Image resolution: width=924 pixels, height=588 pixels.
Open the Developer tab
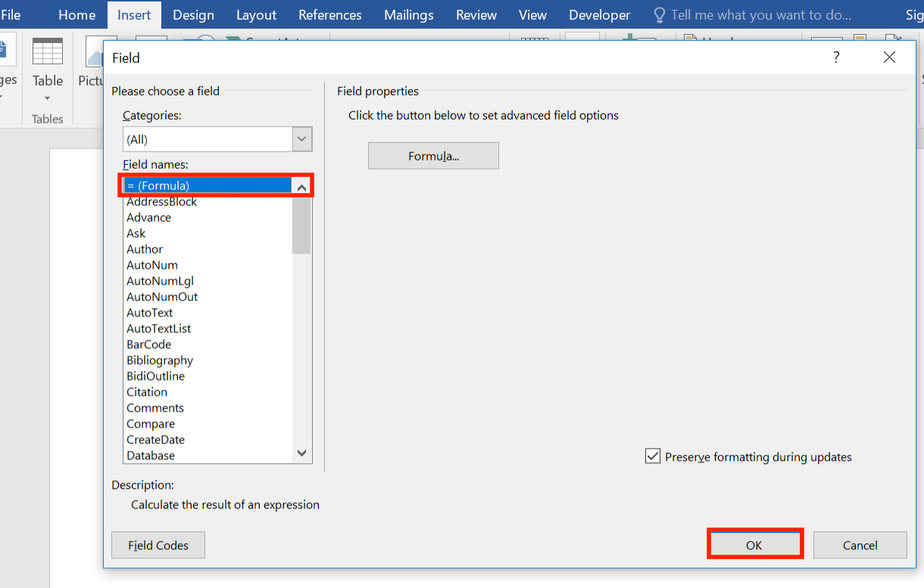point(599,15)
